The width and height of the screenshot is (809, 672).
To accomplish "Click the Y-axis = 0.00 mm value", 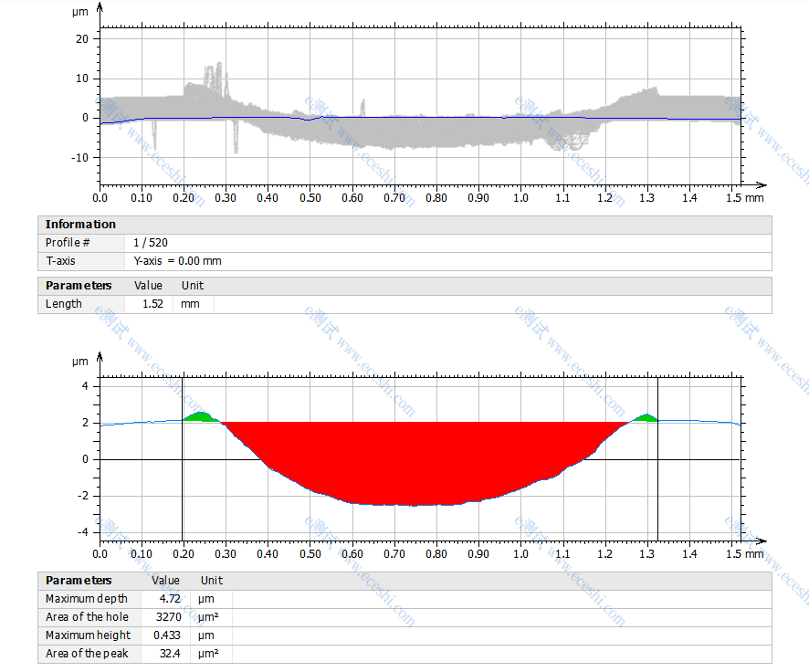I will coord(177,261).
